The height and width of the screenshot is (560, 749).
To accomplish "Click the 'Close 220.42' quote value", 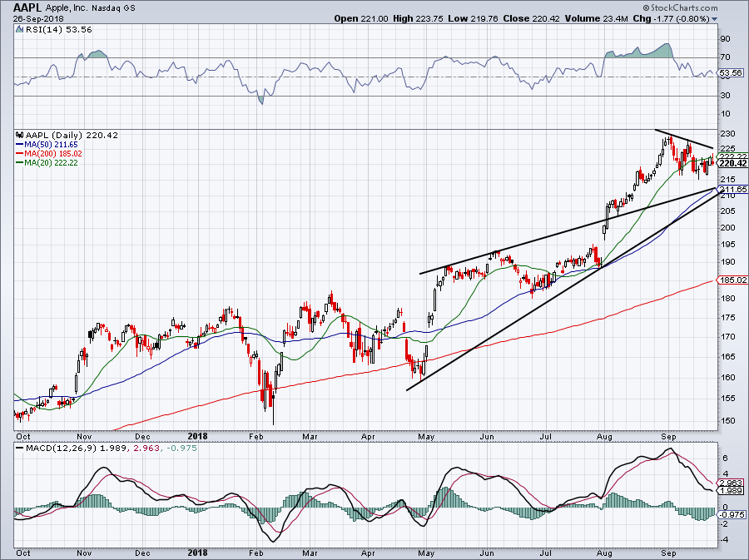I will [530, 18].
